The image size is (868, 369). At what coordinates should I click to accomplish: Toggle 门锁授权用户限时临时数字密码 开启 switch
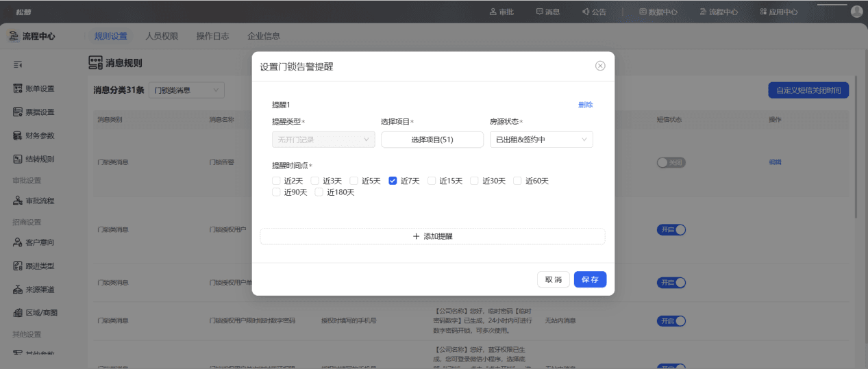(671, 320)
